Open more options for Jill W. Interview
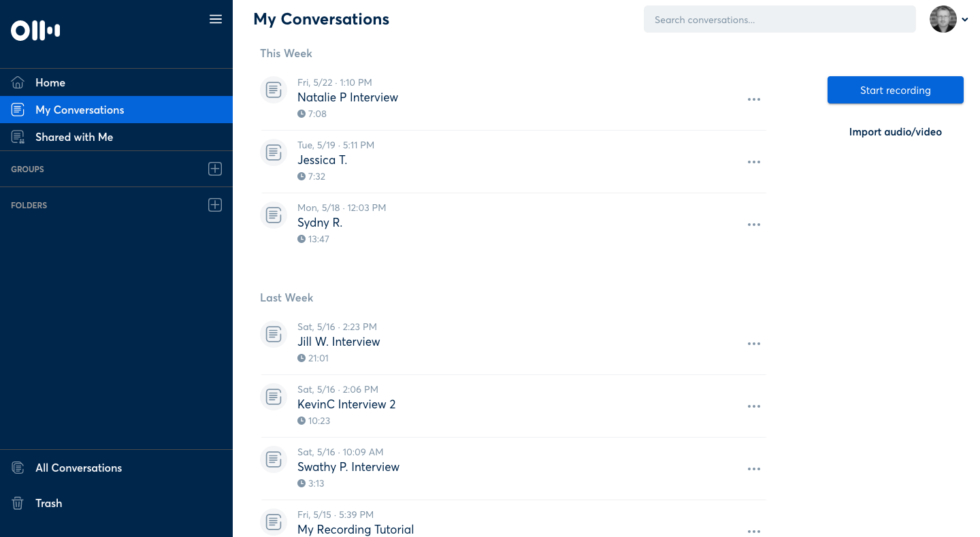980x537 pixels. [753, 344]
